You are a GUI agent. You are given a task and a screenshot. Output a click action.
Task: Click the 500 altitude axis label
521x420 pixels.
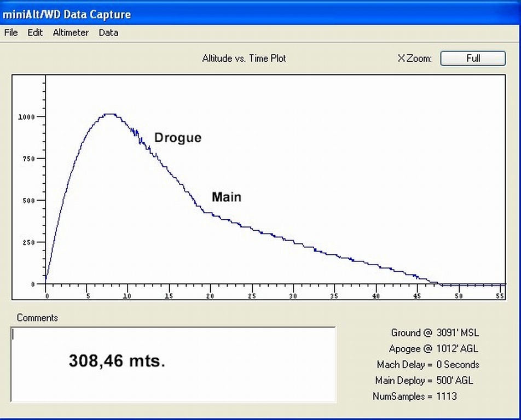28,201
